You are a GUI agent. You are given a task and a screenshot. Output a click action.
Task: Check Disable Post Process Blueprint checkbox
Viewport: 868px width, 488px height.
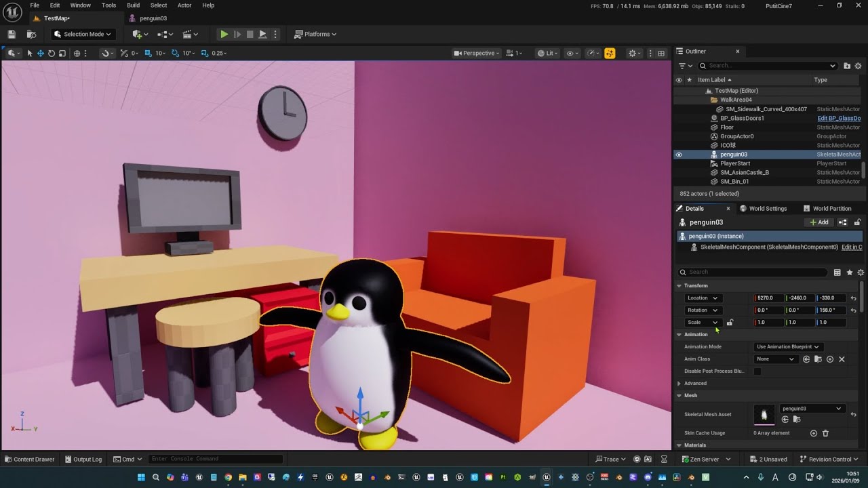click(x=757, y=371)
